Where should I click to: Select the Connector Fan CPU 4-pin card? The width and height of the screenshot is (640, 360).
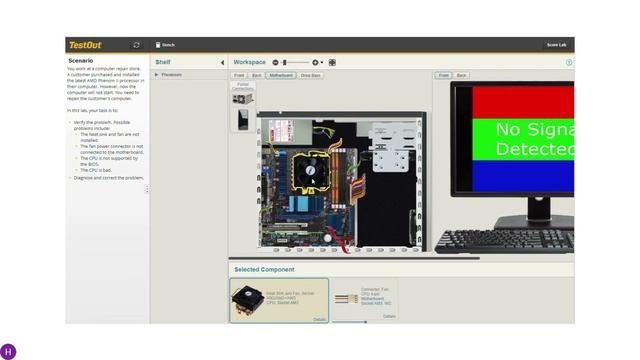click(x=364, y=300)
